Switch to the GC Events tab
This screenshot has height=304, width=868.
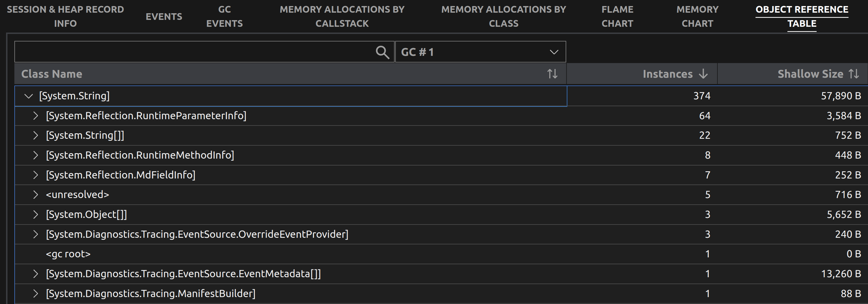224,16
